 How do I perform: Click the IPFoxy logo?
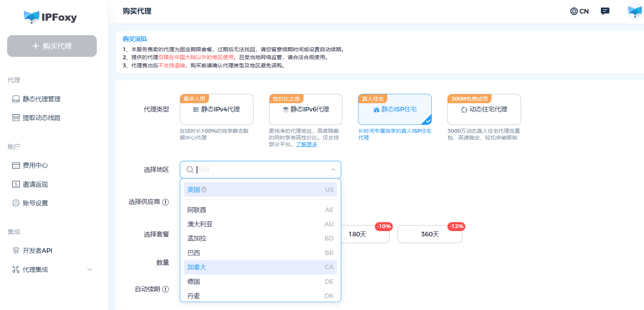(x=50, y=17)
